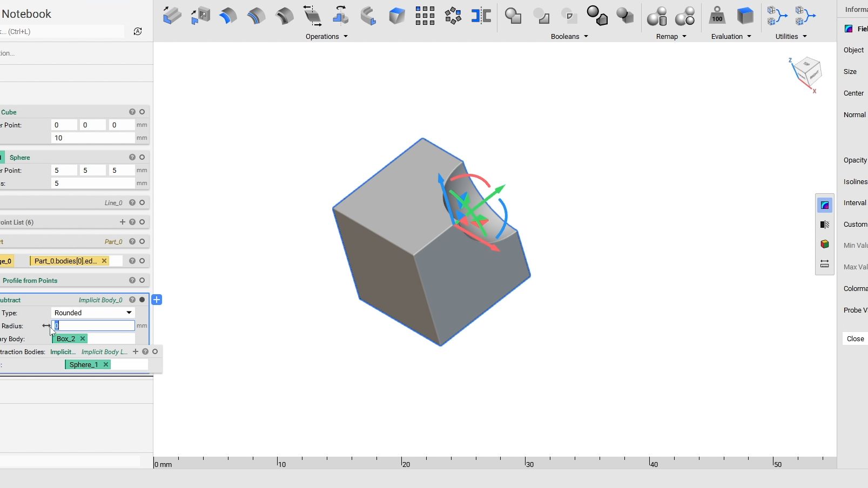Viewport: 868px width, 488px height.
Task: Click the Field viewer icon in right side panel
Action: (x=825, y=205)
